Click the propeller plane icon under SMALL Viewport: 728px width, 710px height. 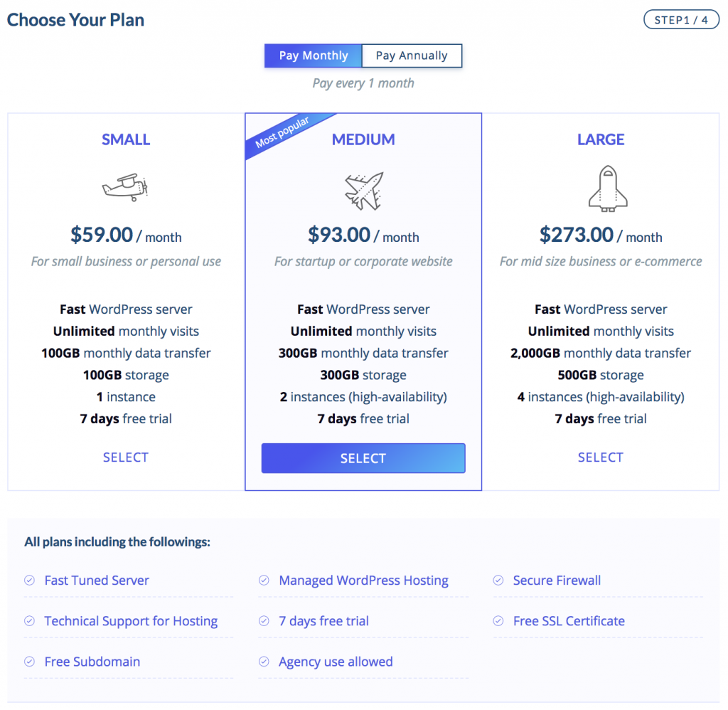click(x=125, y=187)
